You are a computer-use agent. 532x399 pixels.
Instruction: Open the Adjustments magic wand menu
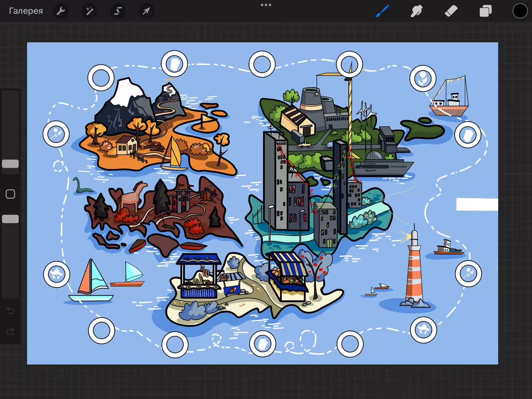point(89,11)
